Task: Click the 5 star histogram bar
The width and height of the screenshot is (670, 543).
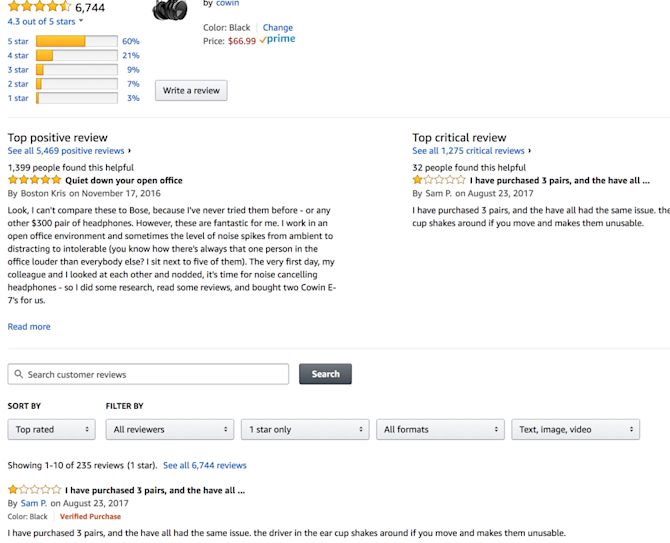Action: tap(76, 41)
